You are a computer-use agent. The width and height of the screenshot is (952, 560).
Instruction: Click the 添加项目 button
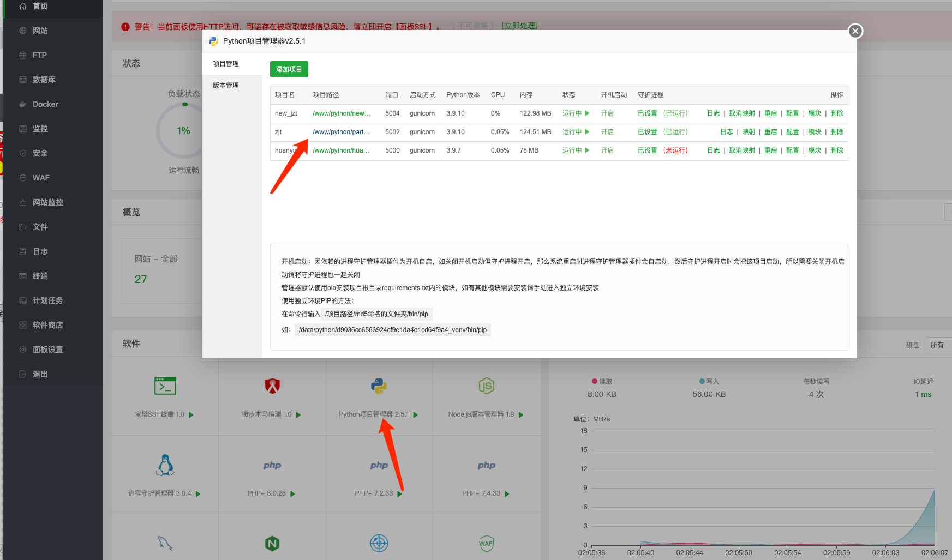click(x=289, y=69)
